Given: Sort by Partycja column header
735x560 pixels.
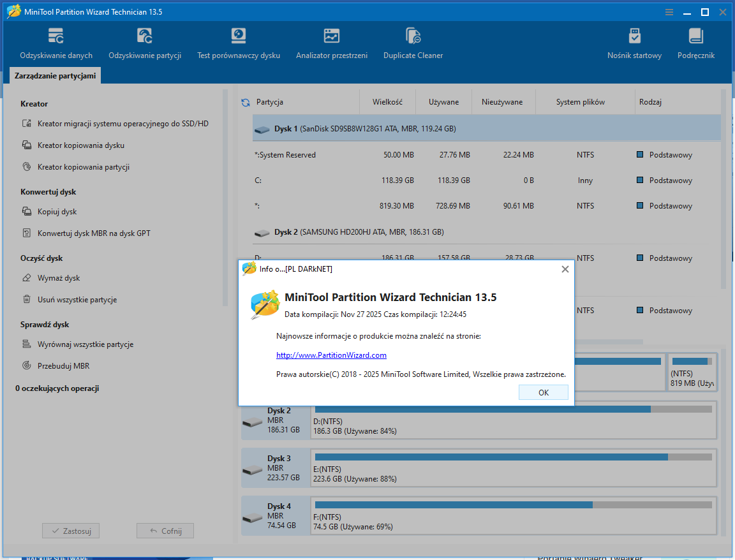Looking at the screenshot, I should (269, 102).
